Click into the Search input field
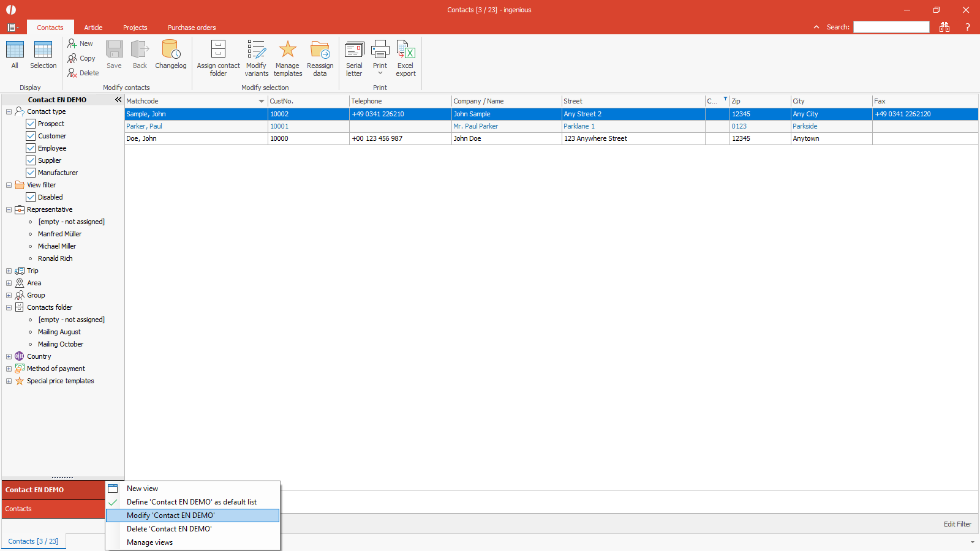Screen dimensions: 980x551 [x=891, y=27]
